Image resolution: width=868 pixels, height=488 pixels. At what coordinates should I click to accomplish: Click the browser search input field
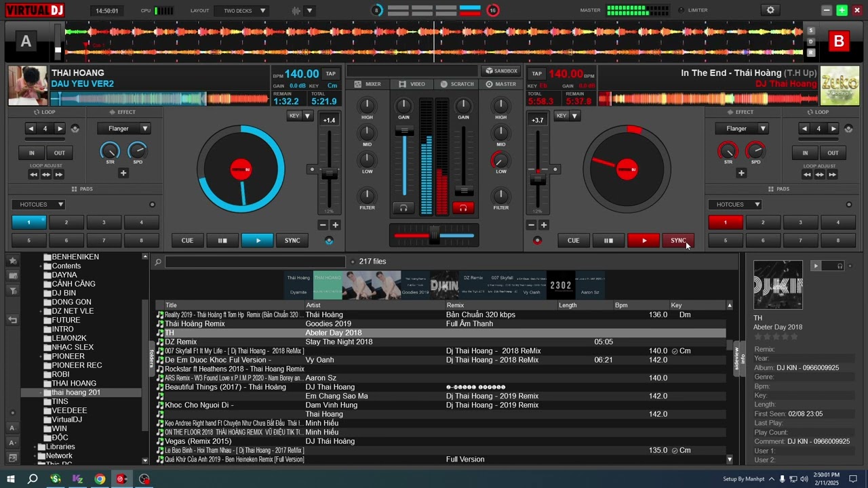255,262
